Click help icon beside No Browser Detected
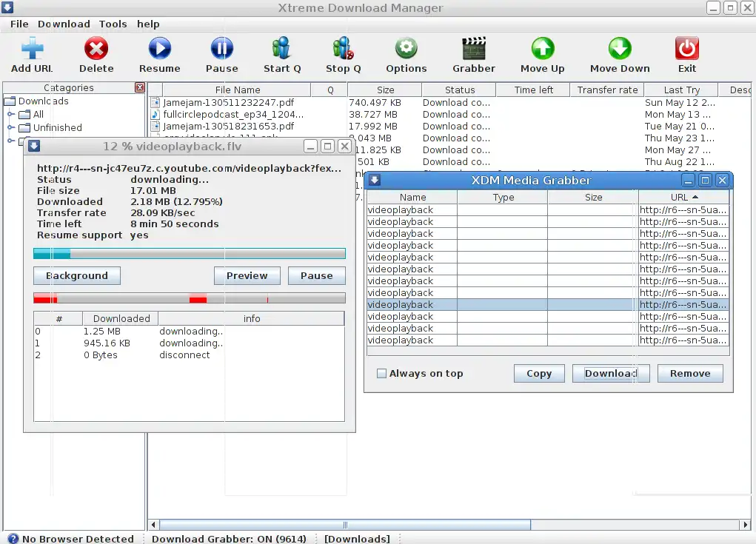Viewport: 756px width, 544px height. pyautogui.click(x=13, y=539)
